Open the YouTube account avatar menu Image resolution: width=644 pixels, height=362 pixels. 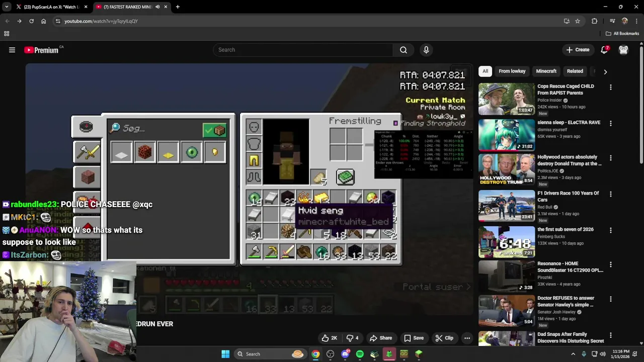point(623,50)
